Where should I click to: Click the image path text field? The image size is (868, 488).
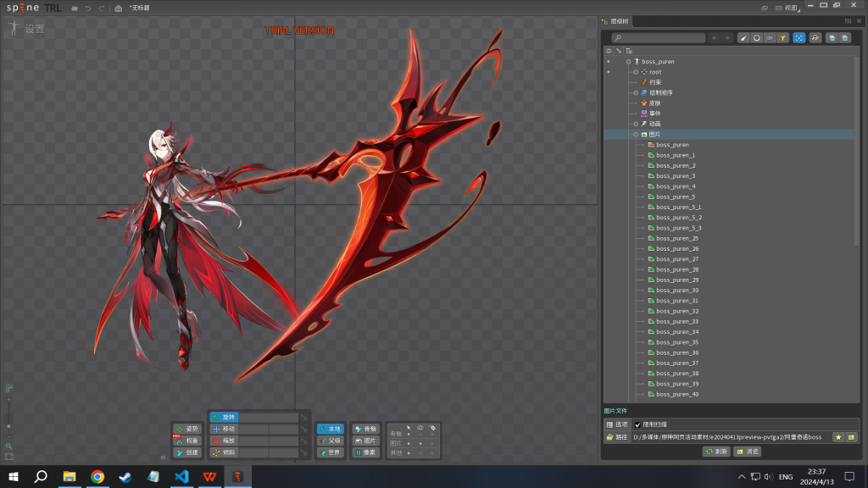(731, 437)
